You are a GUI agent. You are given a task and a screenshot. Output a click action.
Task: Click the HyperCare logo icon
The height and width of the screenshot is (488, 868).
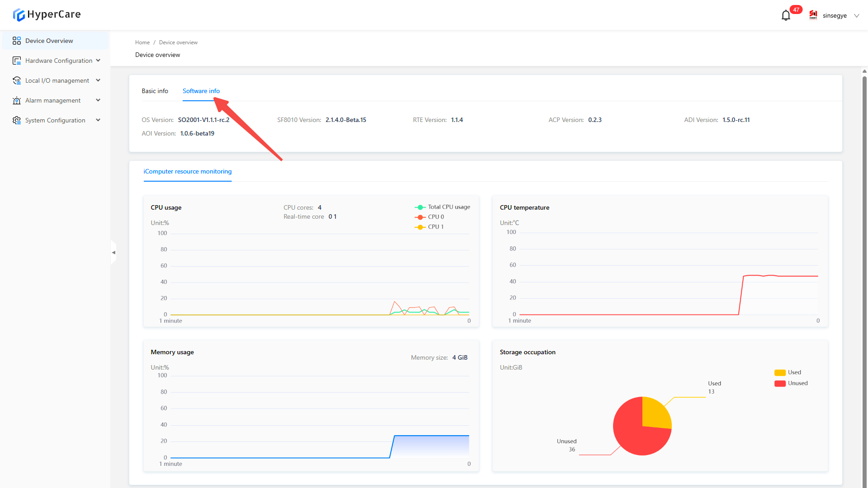pyautogui.click(x=19, y=15)
